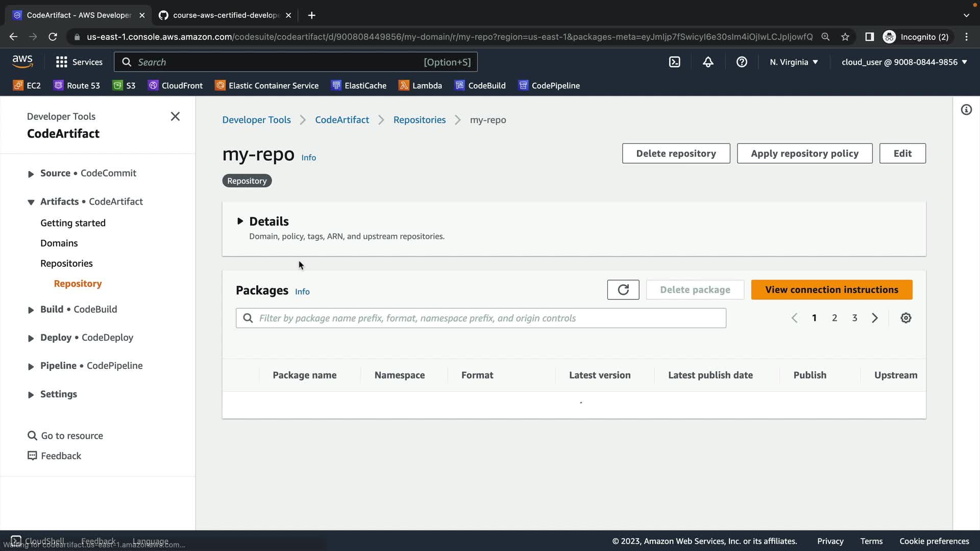
Task: Expand Source CodeCommit in sidebar
Action: coord(31,174)
